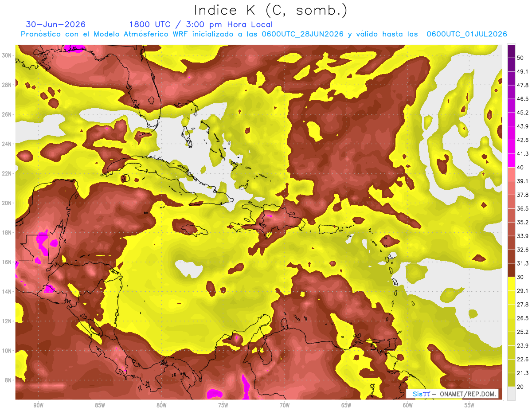Click the color bar value "33.9"
This screenshot has width=532, height=411.
tap(522, 236)
